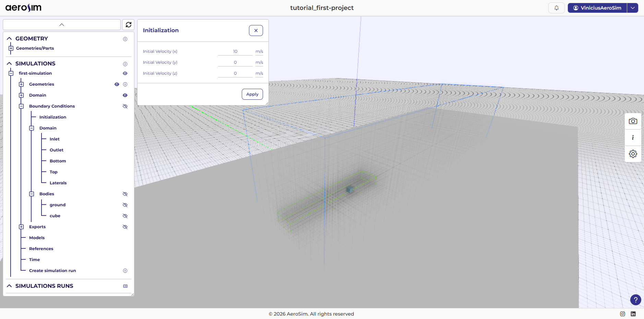Open the help question mark

click(636, 300)
